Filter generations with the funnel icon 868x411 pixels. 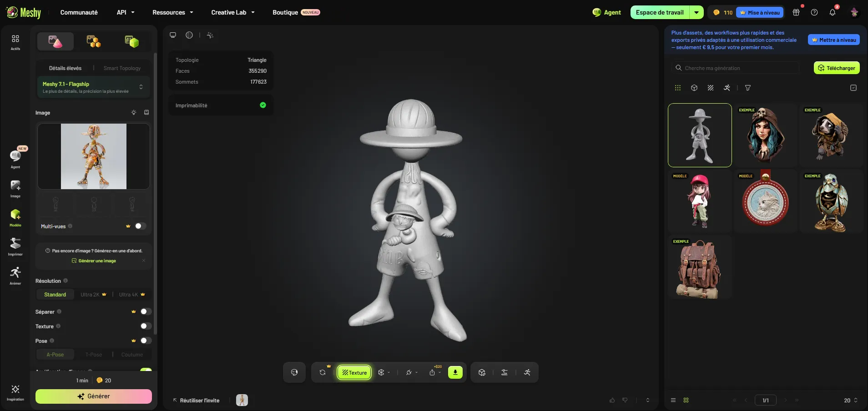pyautogui.click(x=748, y=88)
